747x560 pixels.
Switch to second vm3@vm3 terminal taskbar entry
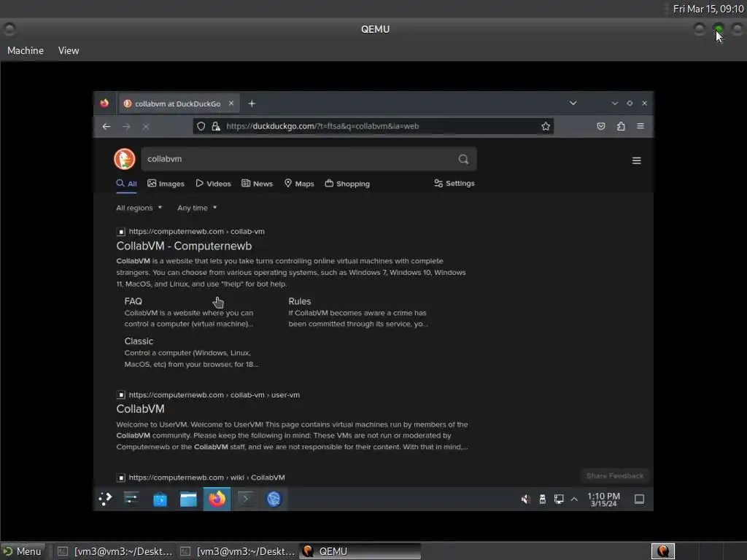click(x=237, y=551)
